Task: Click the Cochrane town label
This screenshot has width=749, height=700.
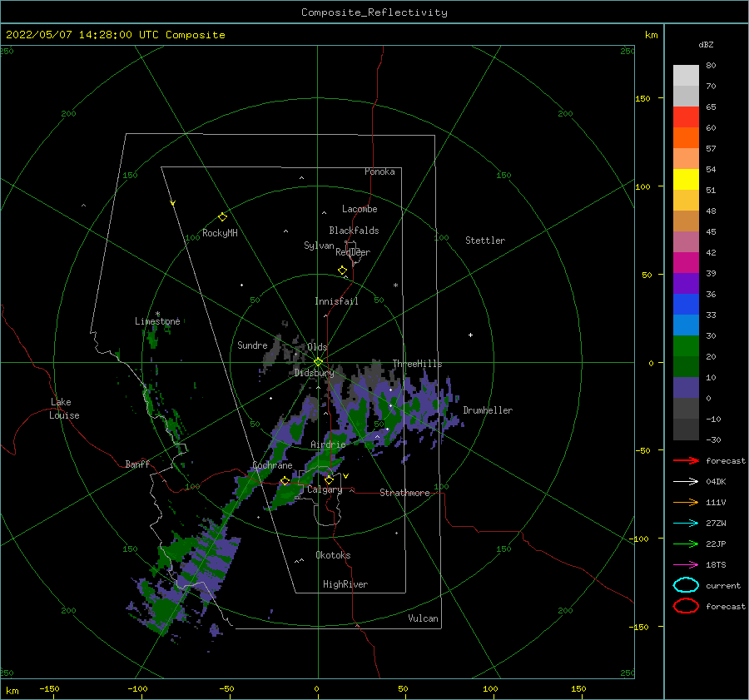Action: click(x=272, y=465)
